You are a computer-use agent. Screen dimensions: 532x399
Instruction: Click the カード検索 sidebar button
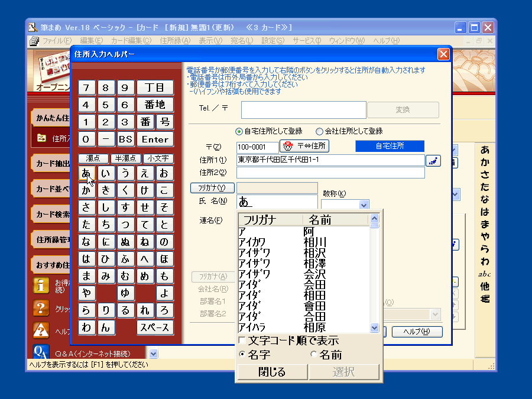coord(51,215)
